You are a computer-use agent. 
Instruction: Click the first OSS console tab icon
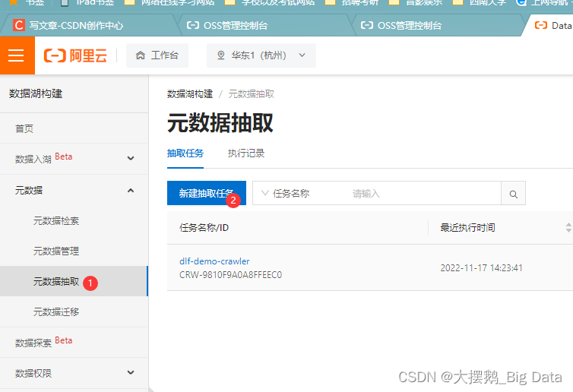click(192, 25)
